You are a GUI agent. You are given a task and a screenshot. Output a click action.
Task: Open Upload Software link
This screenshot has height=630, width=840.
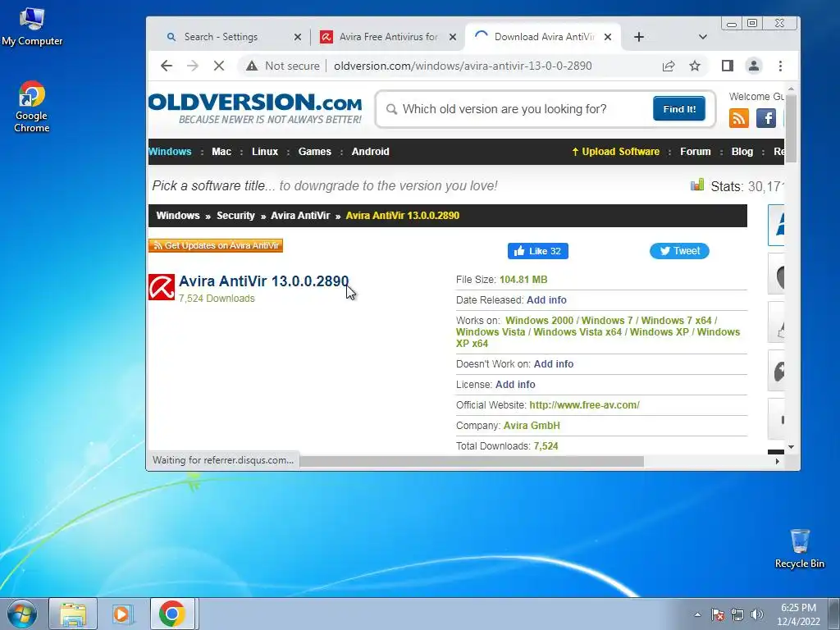(615, 152)
